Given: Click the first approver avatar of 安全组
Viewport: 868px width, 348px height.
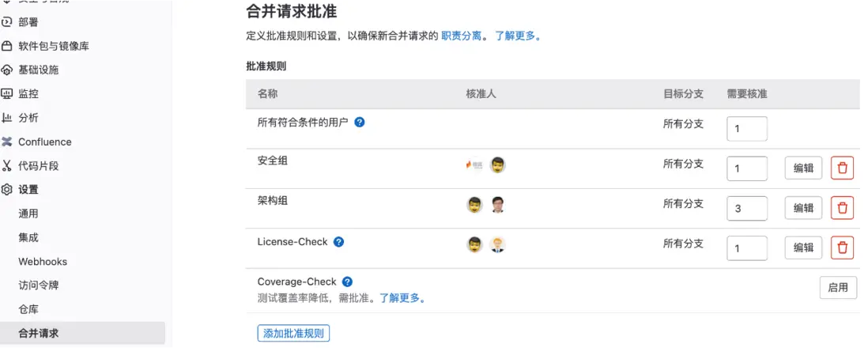Looking at the screenshot, I should [474, 165].
